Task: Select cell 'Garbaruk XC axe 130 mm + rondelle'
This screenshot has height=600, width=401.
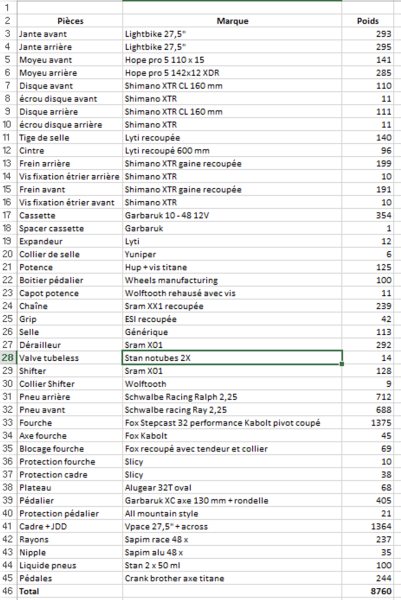Action: click(x=232, y=501)
